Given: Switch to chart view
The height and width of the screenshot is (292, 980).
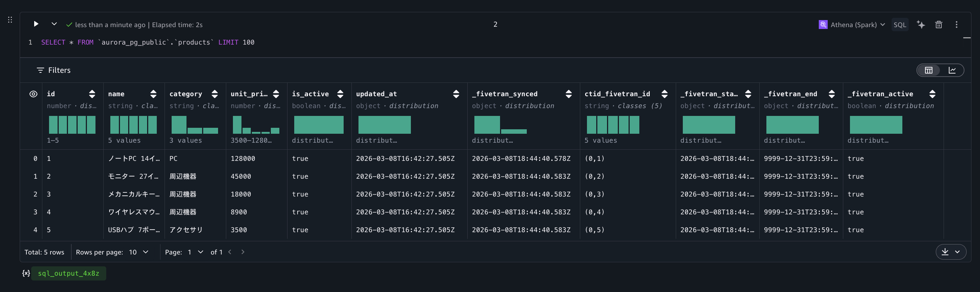Looking at the screenshot, I should [952, 70].
